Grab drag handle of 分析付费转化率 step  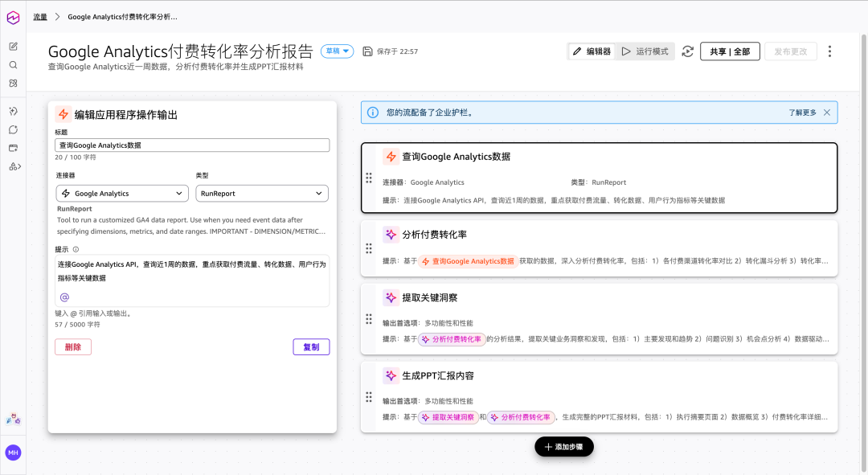click(369, 248)
